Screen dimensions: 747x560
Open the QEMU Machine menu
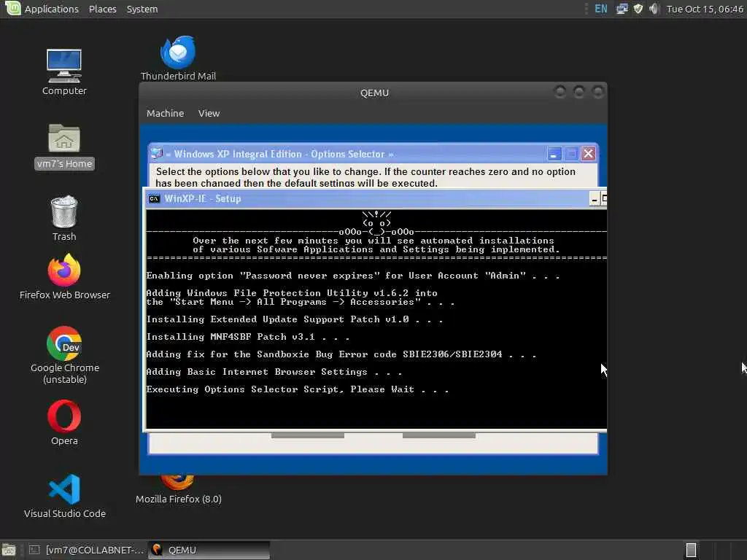tap(165, 113)
